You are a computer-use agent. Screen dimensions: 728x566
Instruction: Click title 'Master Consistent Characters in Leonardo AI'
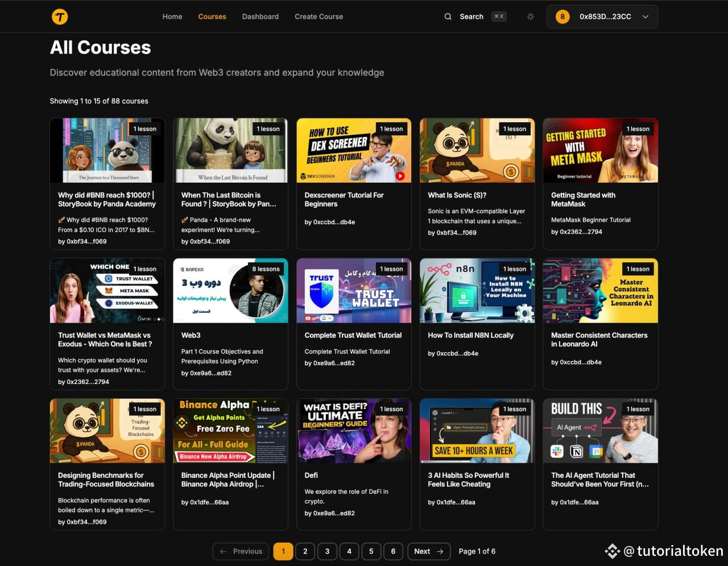pyautogui.click(x=599, y=340)
